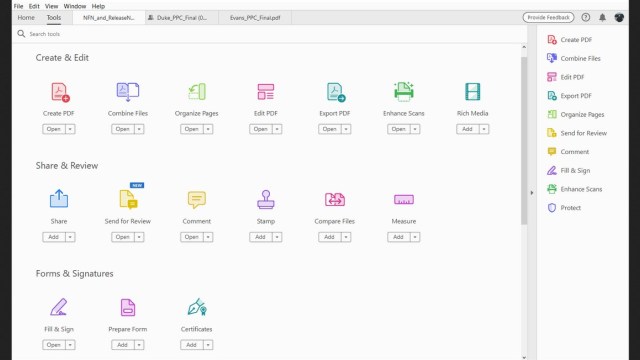Open the dropdown arrow under Certificates
This screenshot has height=360, width=640.
pos(208,345)
